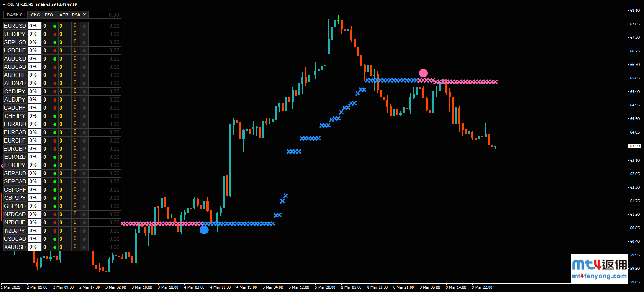This screenshot has width=644, height=292.
Task: Click the red dot in USDJPY row
Action: (55, 34)
